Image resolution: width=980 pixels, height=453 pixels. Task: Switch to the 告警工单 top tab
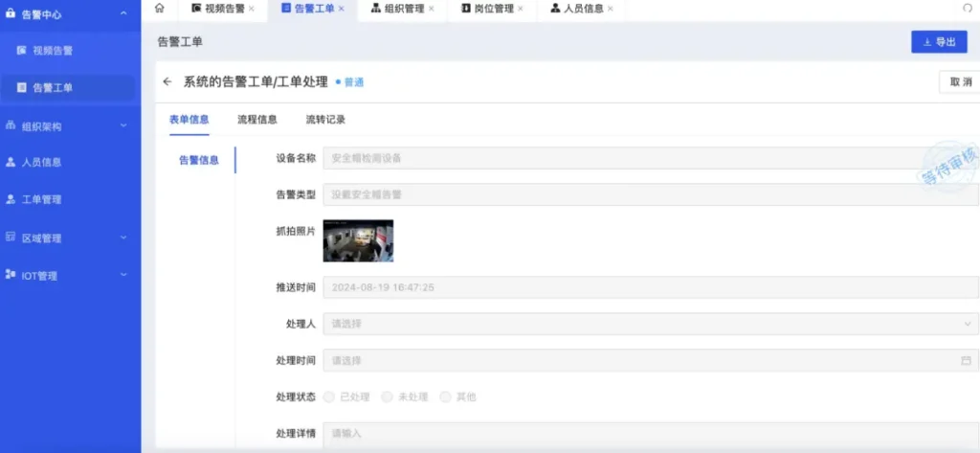point(313,9)
